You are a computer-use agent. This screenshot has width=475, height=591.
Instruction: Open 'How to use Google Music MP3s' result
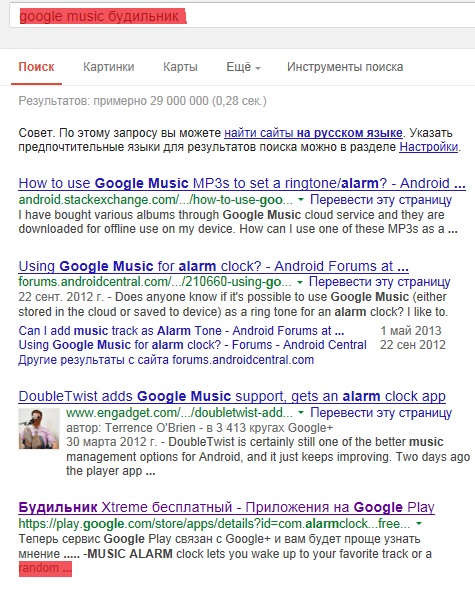pos(242,184)
